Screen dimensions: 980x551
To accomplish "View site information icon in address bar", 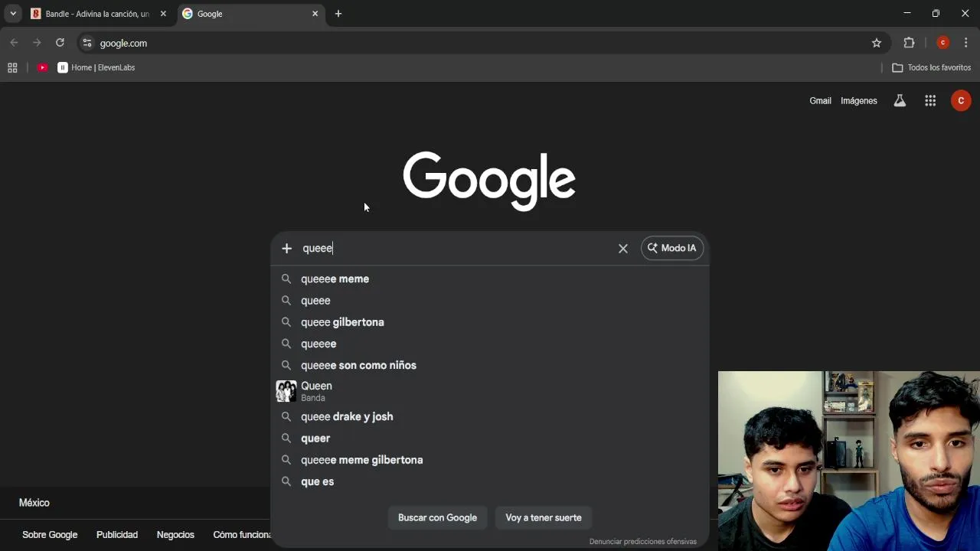I will (x=87, y=43).
